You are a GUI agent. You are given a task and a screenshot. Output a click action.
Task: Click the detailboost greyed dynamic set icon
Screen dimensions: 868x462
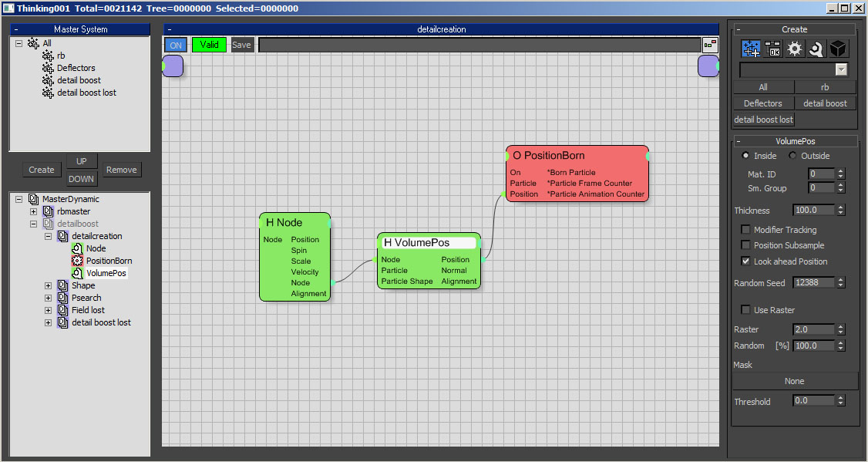pyautogui.click(x=48, y=224)
